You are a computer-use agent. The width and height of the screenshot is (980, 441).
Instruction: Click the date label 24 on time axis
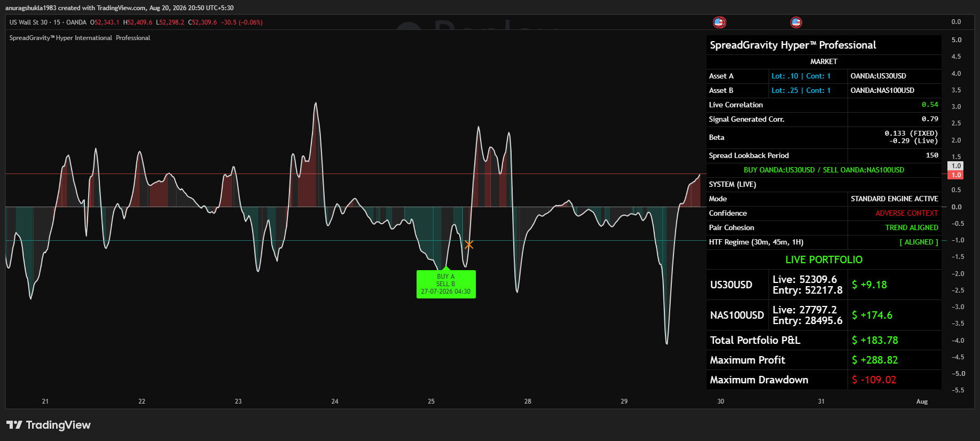335,401
